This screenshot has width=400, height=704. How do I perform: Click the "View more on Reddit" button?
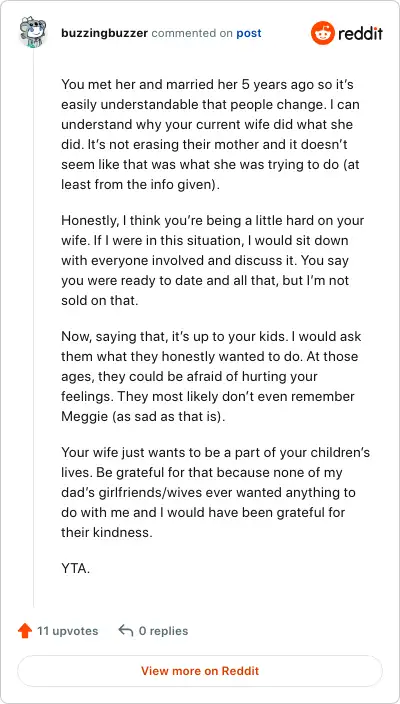point(200,671)
